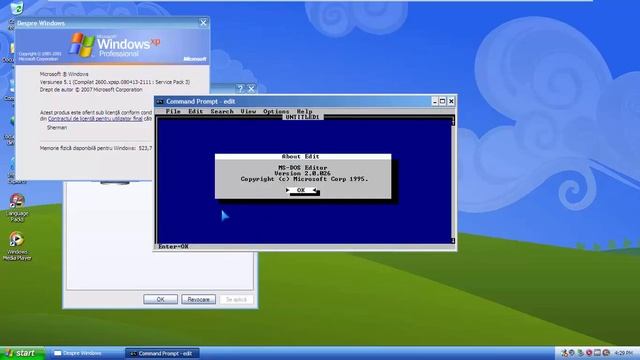
Task: Click the taskbar clock
Action: point(624,353)
